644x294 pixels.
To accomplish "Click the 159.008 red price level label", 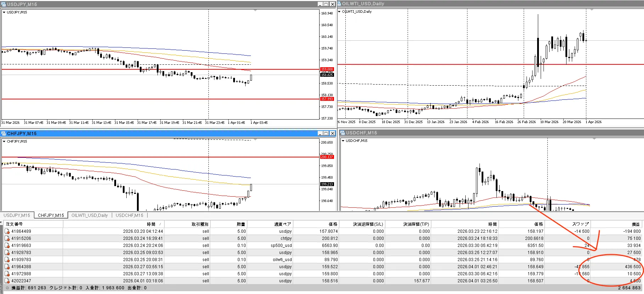I will pyautogui.click(x=327, y=69).
